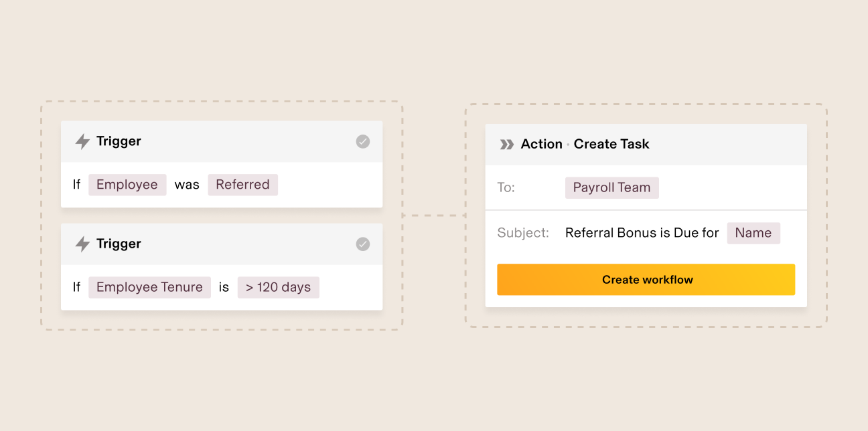The image size is (868, 431).
Task: Open the Employee field selector
Action: pyautogui.click(x=127, y=185)
